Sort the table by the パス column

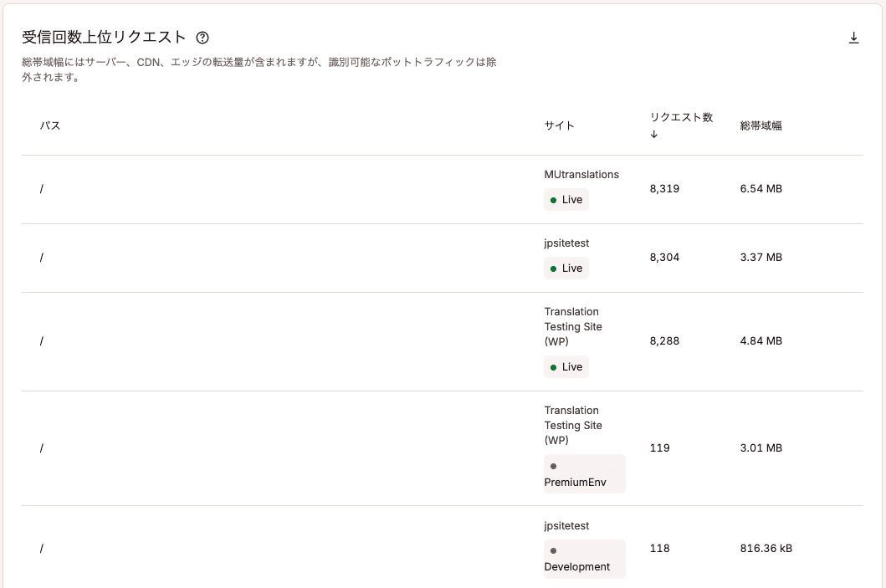(49, 125)
